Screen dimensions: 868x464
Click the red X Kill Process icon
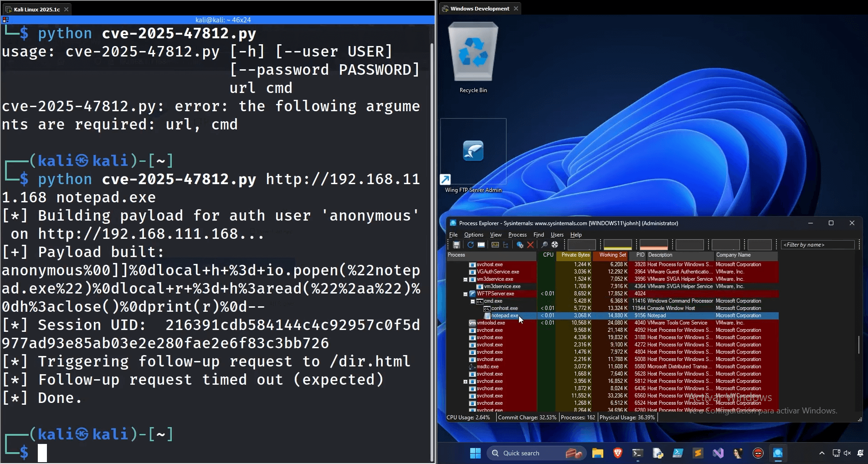point(530,245)
